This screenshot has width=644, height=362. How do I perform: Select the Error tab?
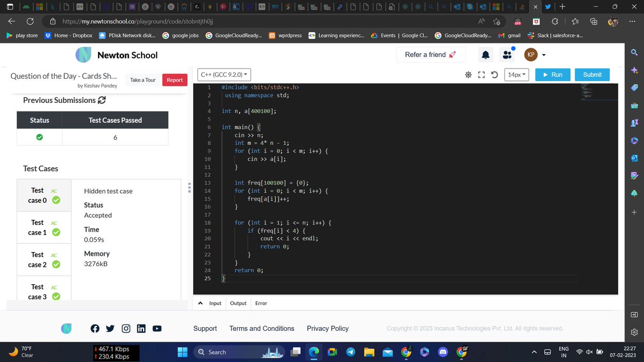coord(261,303)
